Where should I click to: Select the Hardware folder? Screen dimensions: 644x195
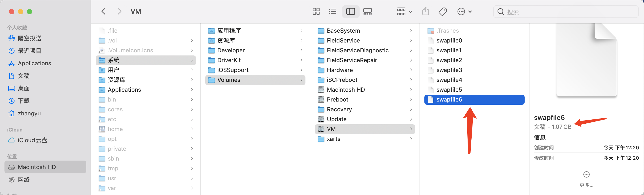(x=365, y=70)
